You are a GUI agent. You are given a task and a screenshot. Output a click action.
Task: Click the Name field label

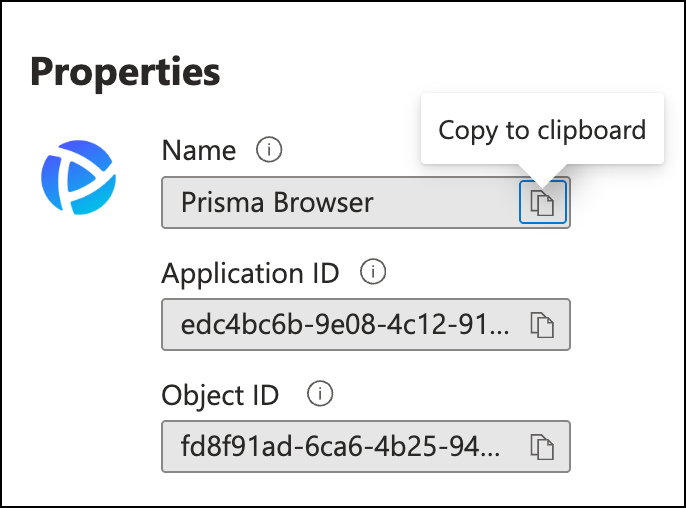point(199,151)
